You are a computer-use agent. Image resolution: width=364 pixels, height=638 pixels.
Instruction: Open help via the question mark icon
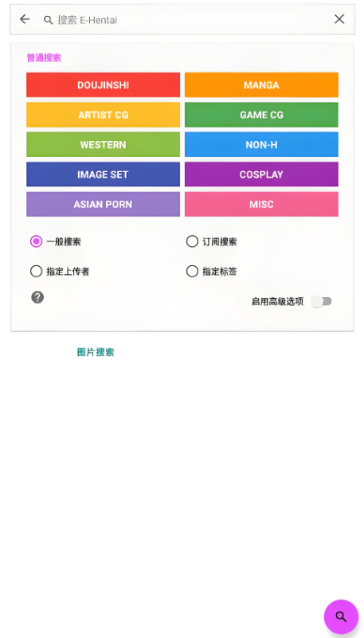[37, 297]
